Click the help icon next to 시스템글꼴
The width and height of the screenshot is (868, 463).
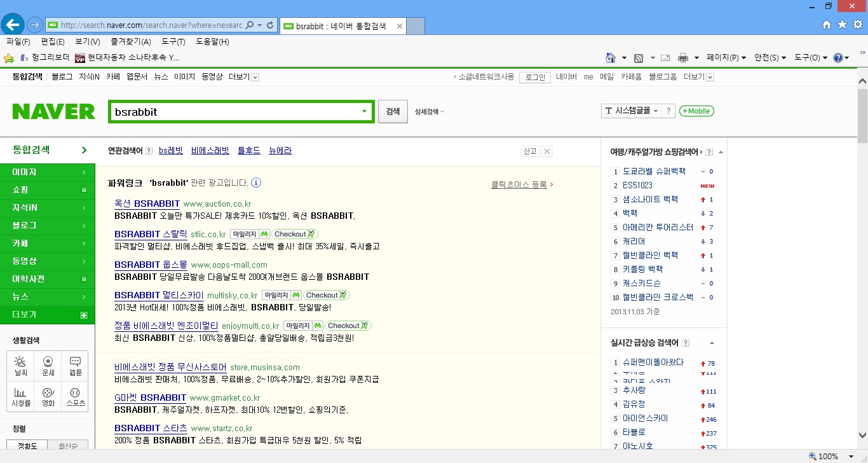point(668,111)
